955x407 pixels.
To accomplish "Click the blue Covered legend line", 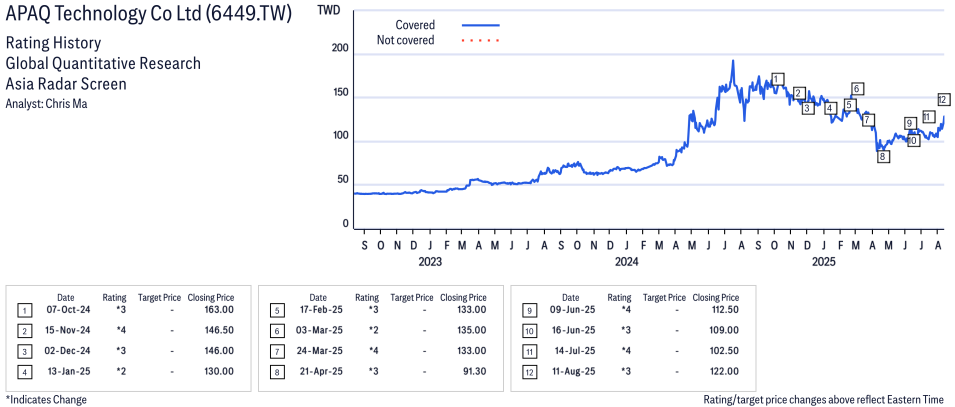I will tap(480, 25).
